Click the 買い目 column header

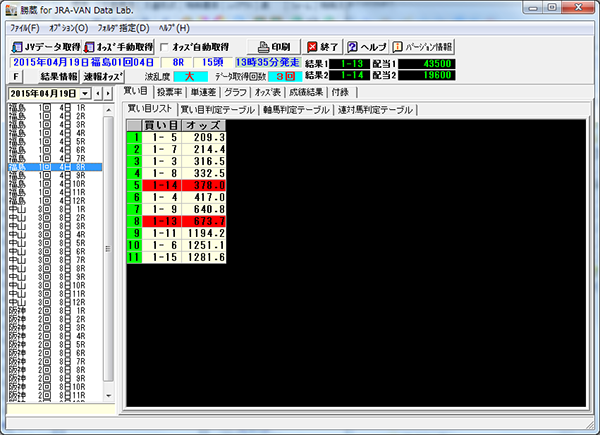pos(162,125)
